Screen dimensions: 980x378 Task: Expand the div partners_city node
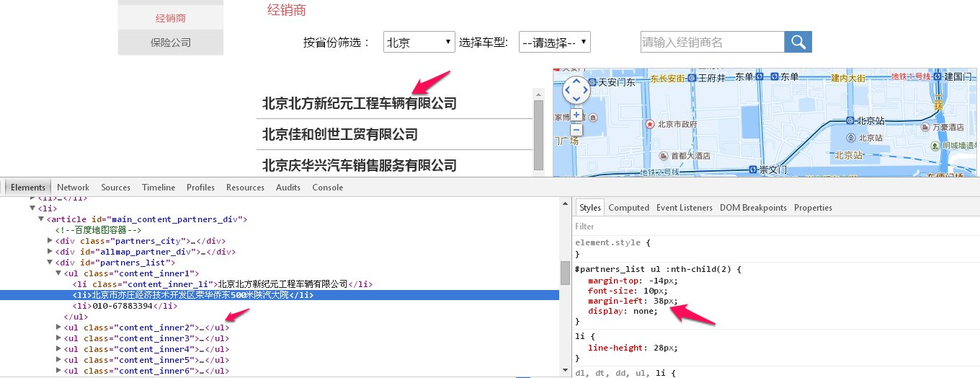[50, 241]
